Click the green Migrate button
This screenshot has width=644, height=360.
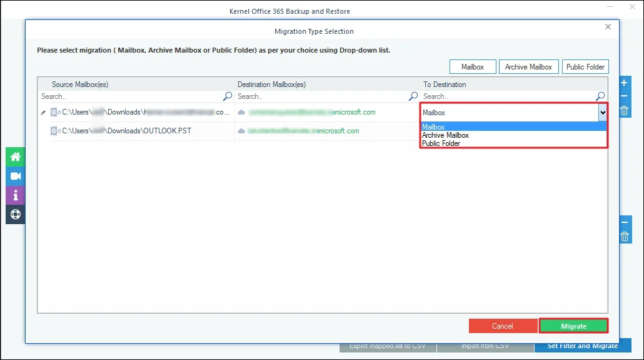(x=574, y=326)
